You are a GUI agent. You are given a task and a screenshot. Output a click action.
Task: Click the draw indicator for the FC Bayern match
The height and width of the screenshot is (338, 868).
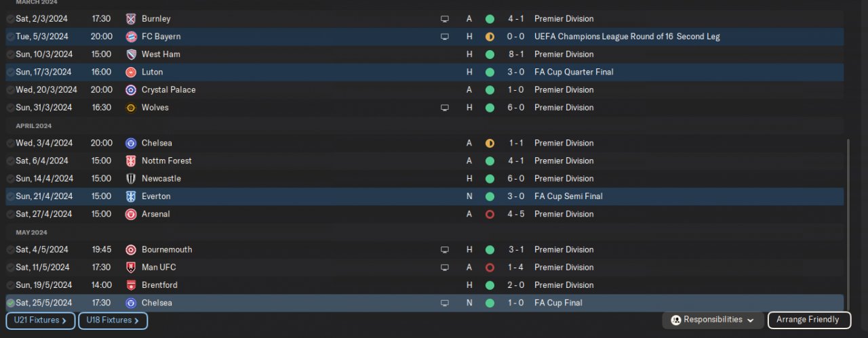[490, 37]
